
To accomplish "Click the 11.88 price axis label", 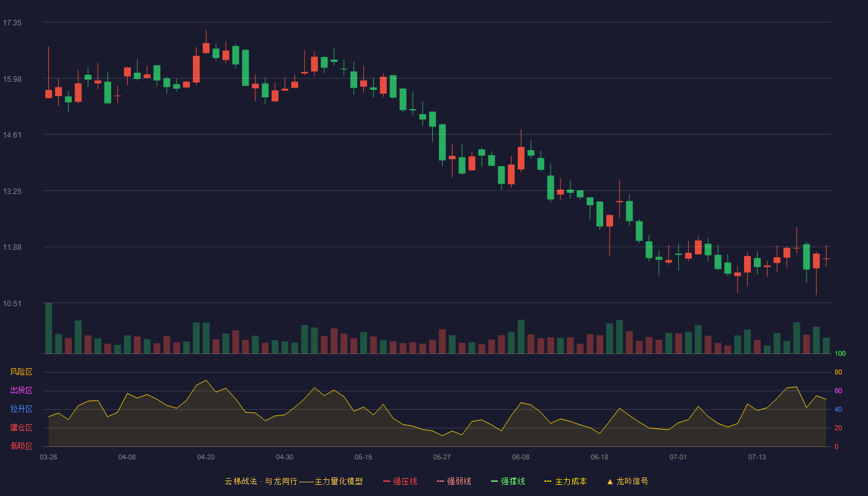I will point(12,247).
